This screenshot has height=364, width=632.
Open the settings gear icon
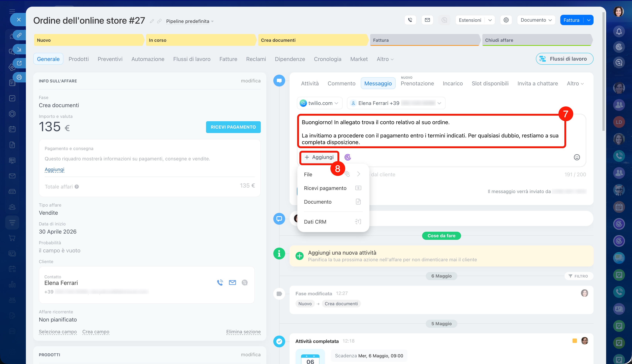(506, 20)
